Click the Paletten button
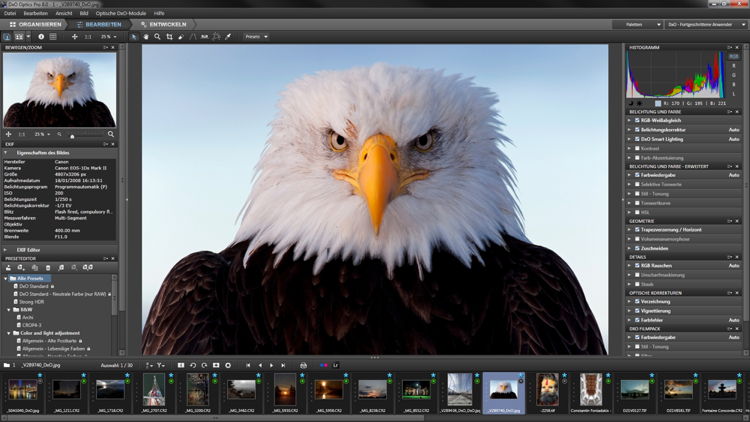750x422 pixels. [x=636, y=24]
